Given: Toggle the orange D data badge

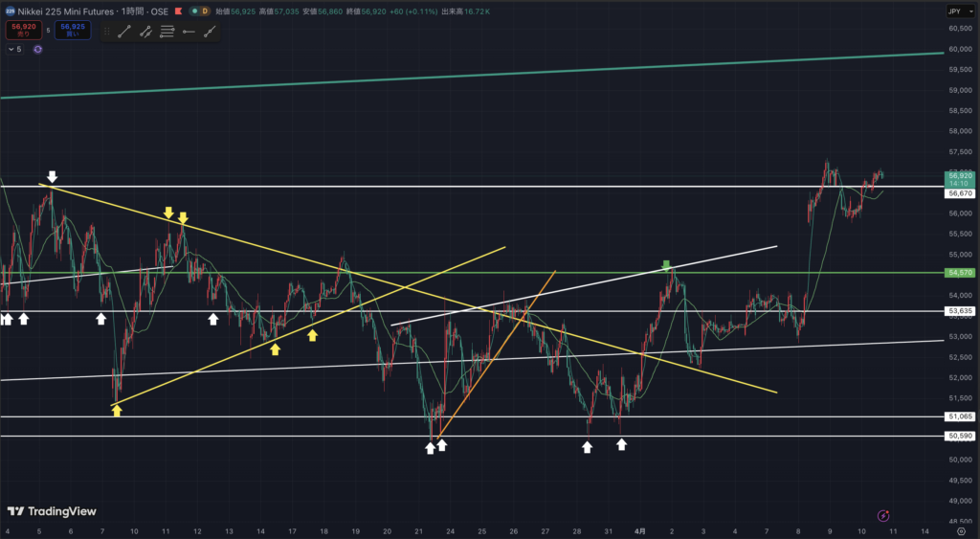Looking at the screenshot, I should pyautogui.click(x=205, y=11).
